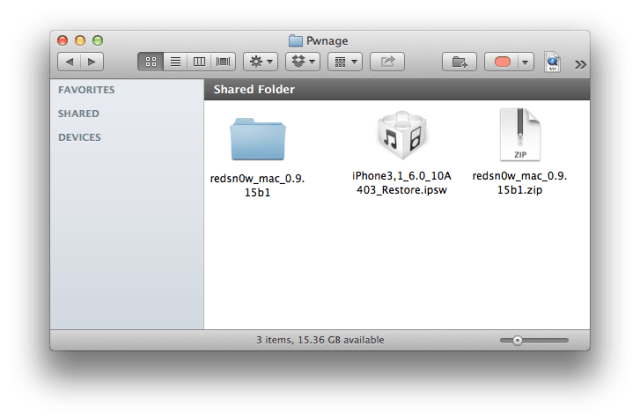Switch to column view mode

(198, 62)
